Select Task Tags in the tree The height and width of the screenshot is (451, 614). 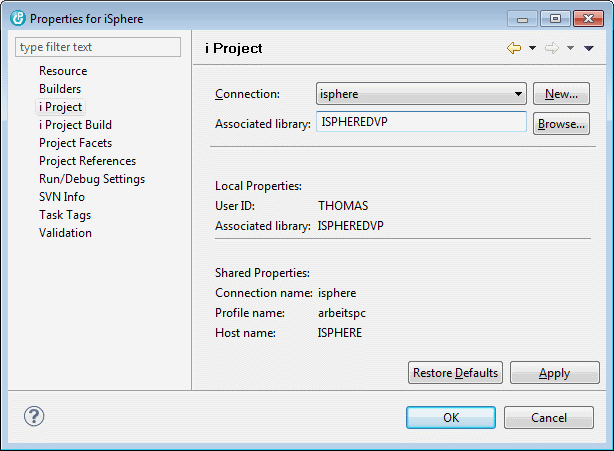[65, 215]
